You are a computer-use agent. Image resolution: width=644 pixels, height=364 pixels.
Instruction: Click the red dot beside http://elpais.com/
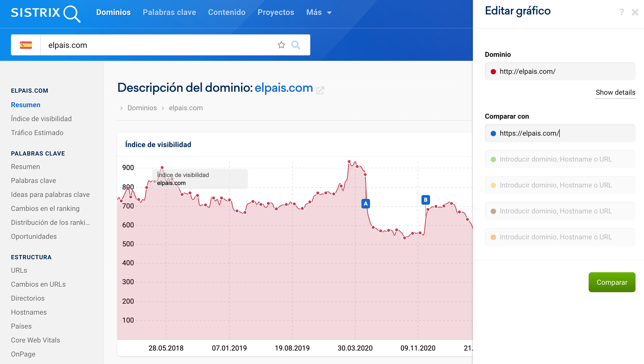pos(493,72)
